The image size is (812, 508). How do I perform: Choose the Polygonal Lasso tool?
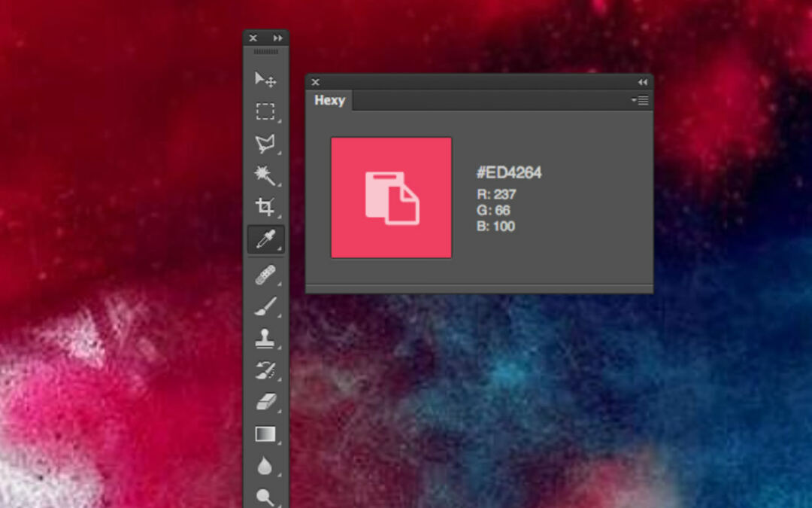coord(265,143)
